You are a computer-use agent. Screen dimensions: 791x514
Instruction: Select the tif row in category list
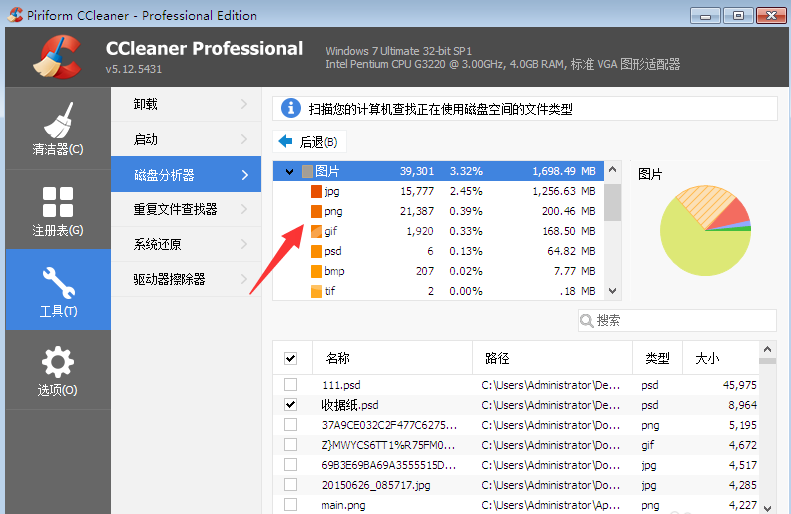438,291
